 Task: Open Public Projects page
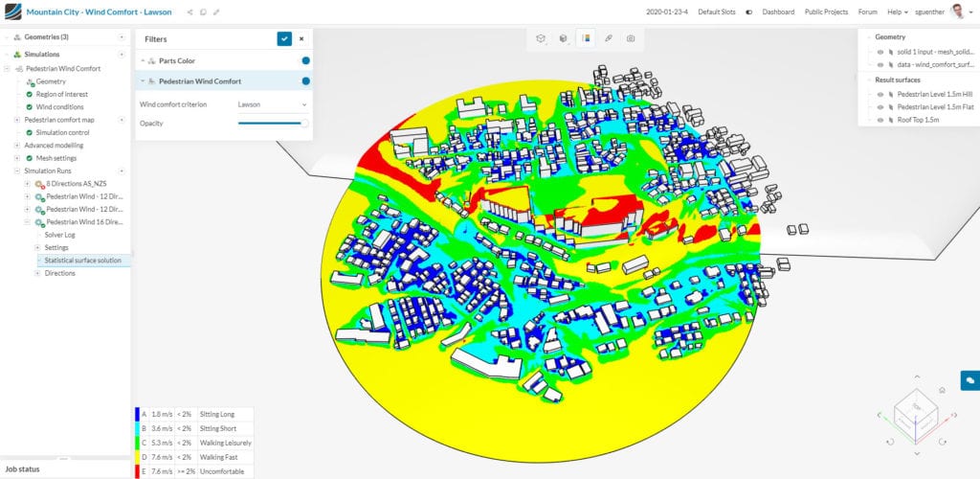[x=826, y=11]
